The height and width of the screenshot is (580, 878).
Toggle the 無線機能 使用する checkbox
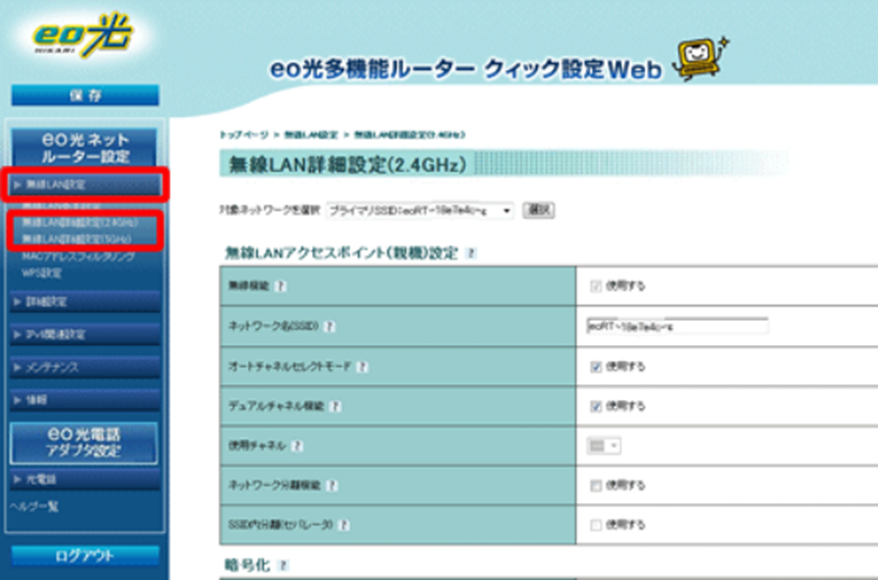click(x=596, y=287)
